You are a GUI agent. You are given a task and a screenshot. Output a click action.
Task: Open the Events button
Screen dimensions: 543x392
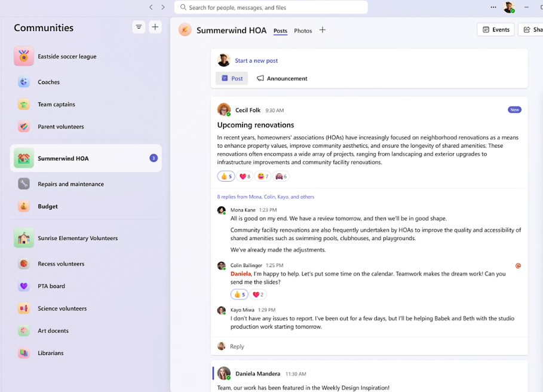[496, 29]
